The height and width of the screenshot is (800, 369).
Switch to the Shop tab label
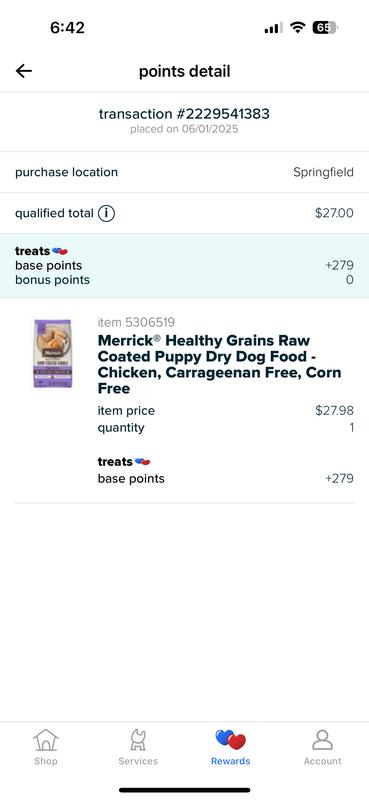tap(46, 761)
